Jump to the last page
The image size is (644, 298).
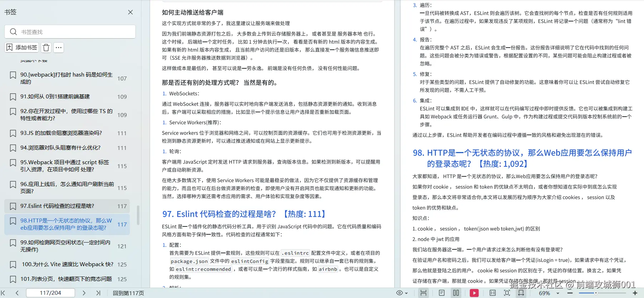coord(98,293)
